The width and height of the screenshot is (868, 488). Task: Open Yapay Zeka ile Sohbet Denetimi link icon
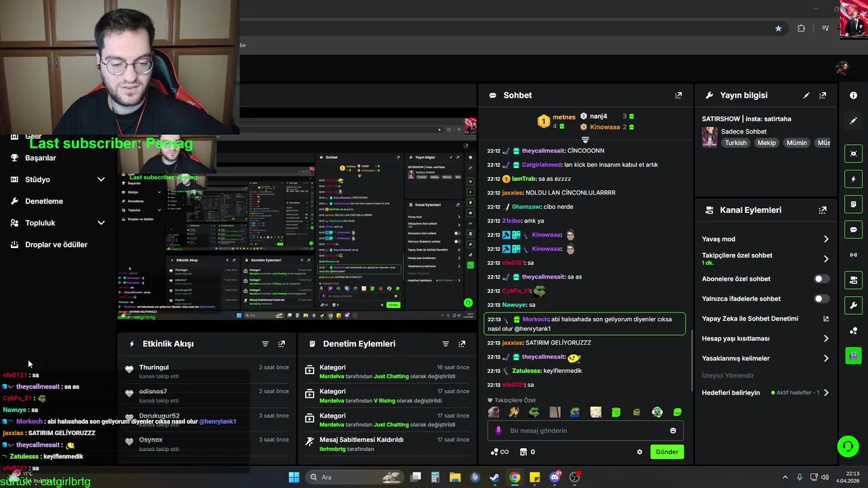click(x=826, y=319)
